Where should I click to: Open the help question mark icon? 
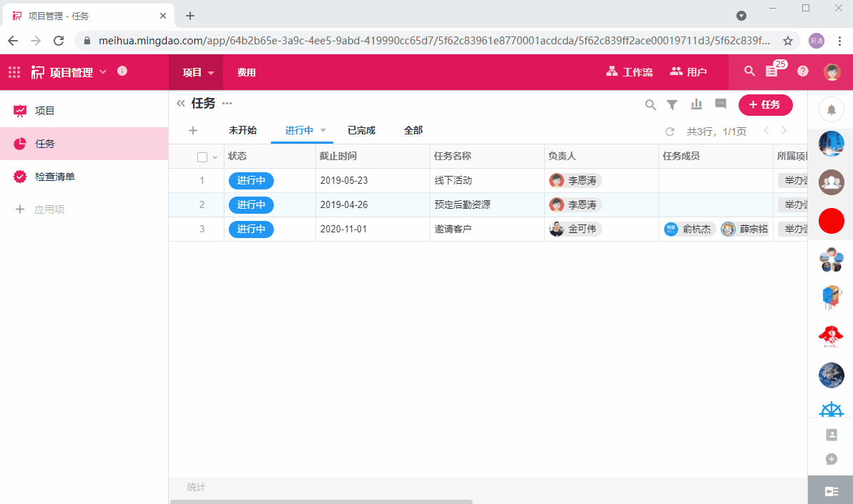pos(803,71)
